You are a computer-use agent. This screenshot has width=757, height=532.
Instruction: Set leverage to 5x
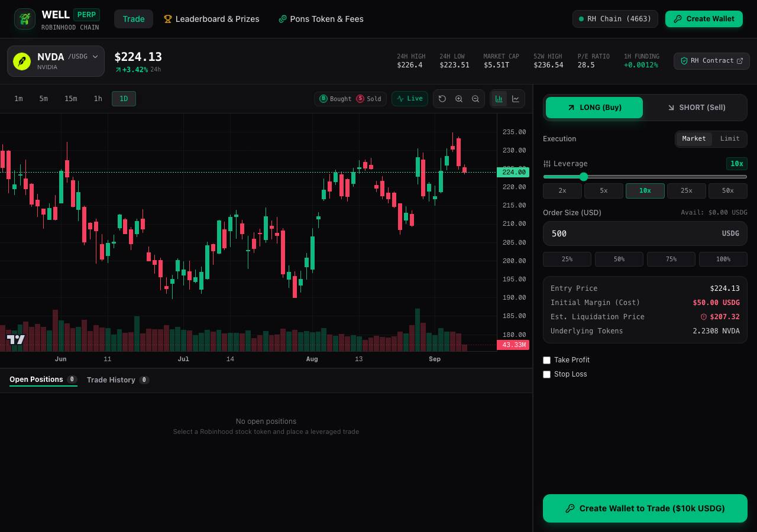click(604, 190)
